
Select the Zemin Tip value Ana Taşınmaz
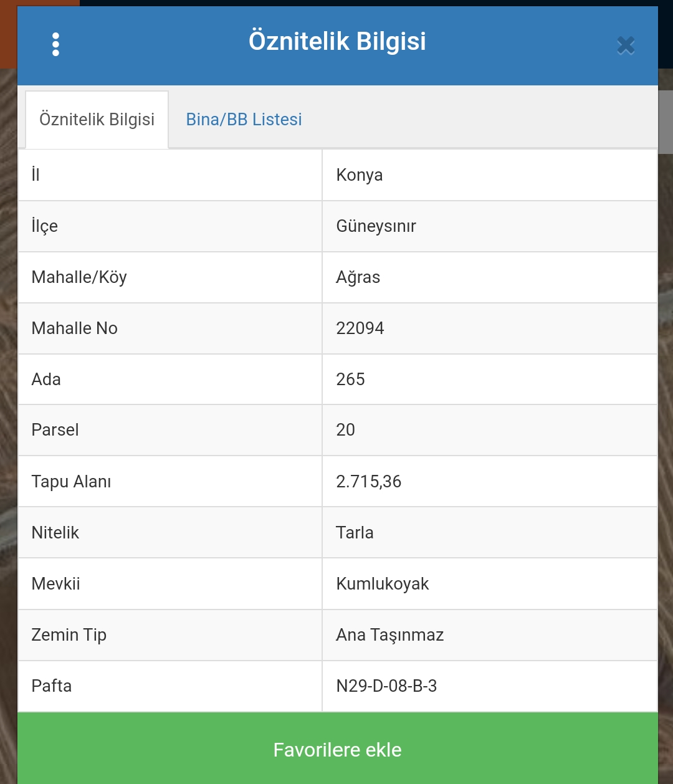tap(390, 635)
